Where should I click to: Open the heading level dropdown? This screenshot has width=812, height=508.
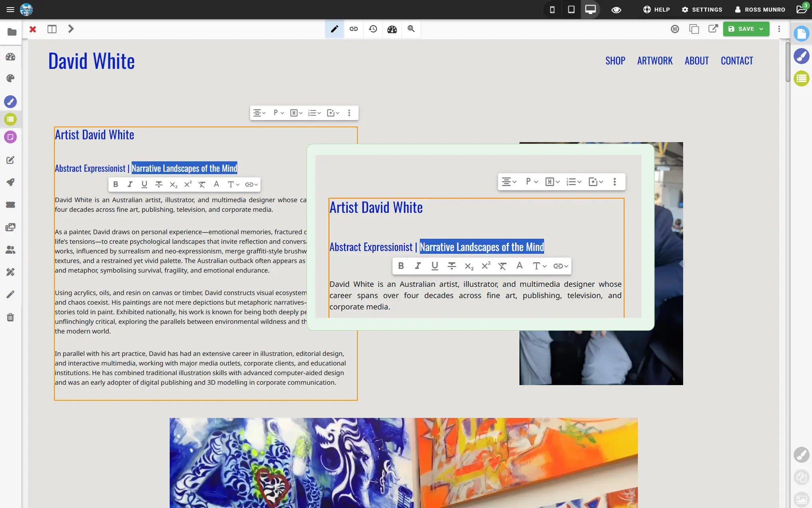[296, 112]
